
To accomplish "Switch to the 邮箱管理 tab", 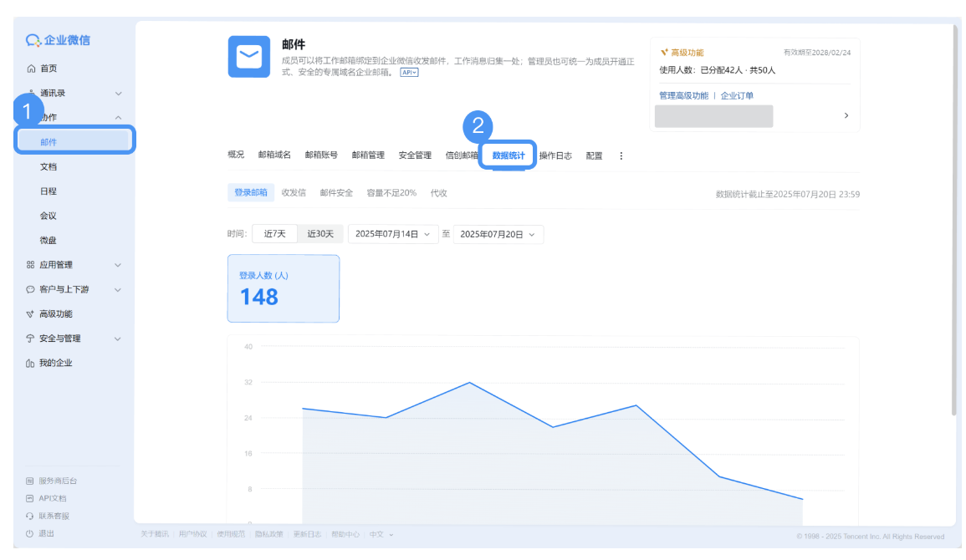I will (x=368, y=155).
